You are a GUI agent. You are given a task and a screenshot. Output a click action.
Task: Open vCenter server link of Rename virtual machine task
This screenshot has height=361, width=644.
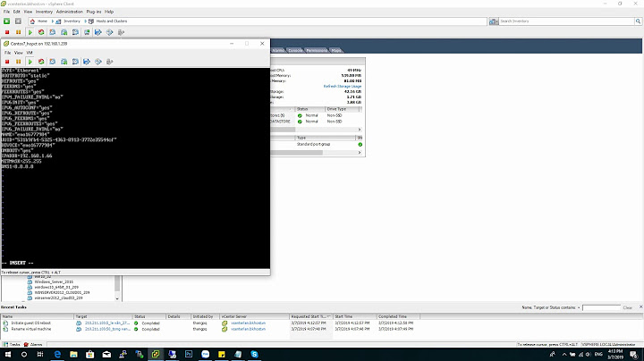point(248,329)
